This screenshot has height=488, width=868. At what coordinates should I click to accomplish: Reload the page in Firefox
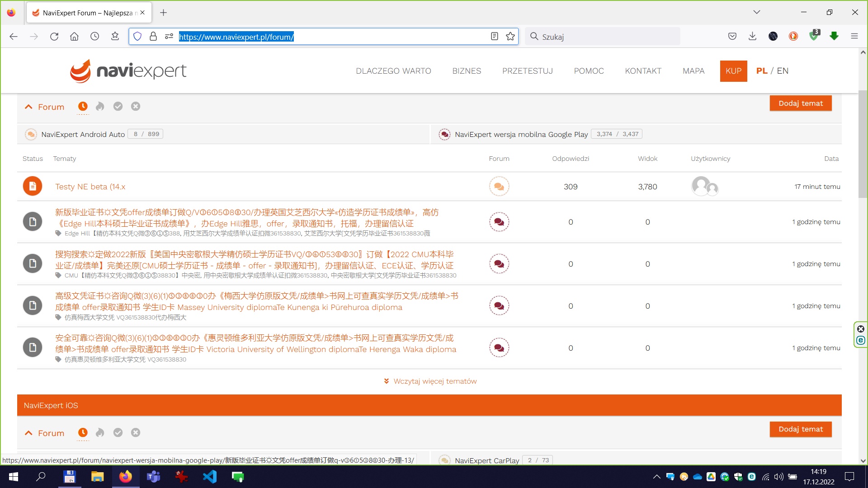pos(54,37)
